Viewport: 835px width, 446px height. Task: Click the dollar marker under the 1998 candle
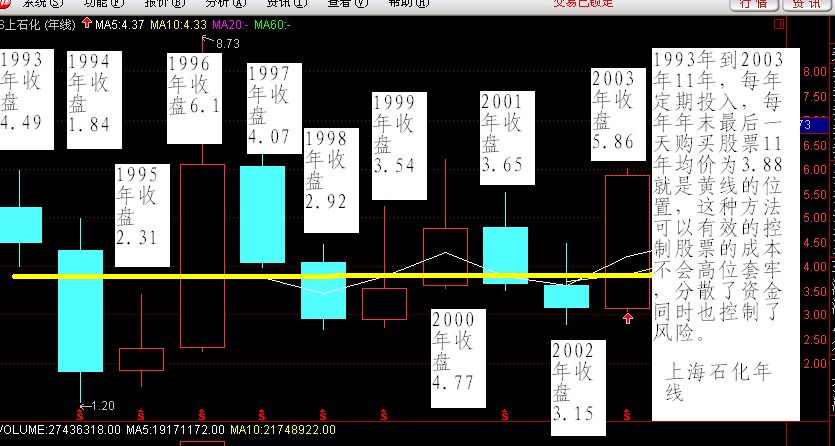pyautogui.click(x=324, y=413)
